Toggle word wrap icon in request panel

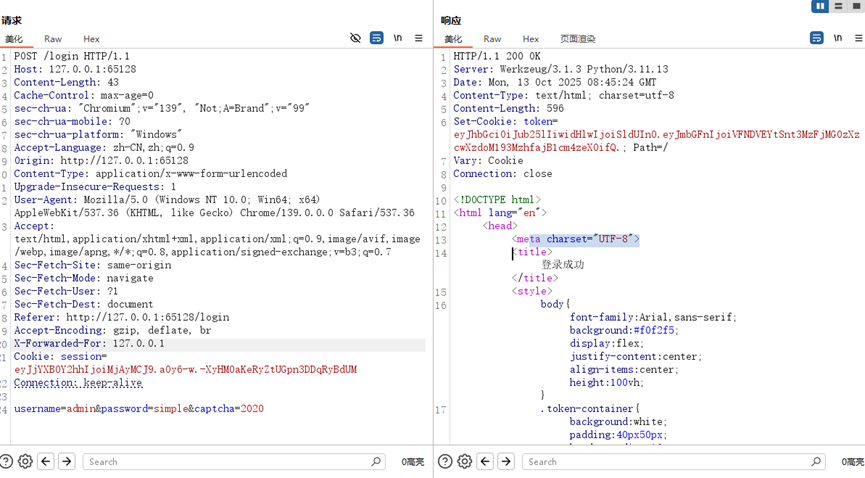pos(376,38)
